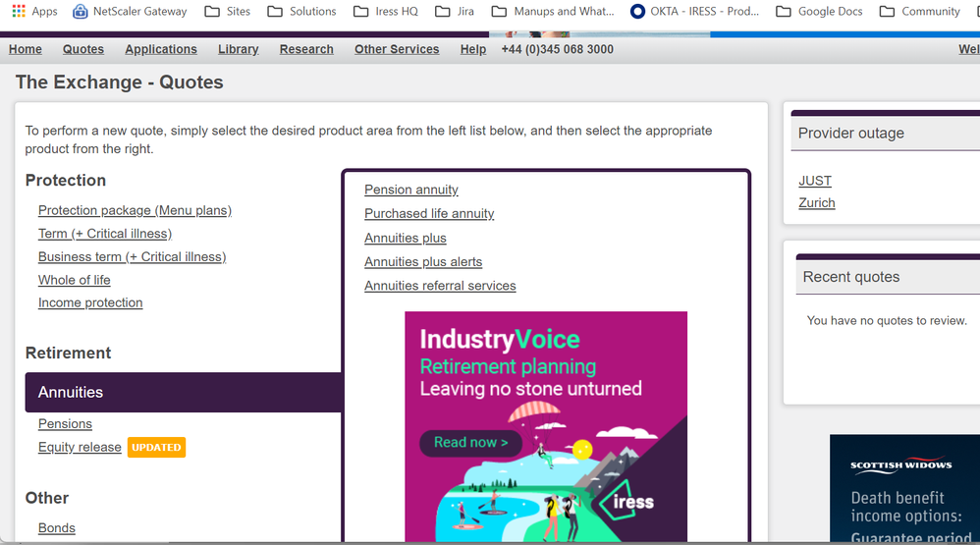Open the Scottish Widows advert
980x545 pixels.
pos(904,488)
